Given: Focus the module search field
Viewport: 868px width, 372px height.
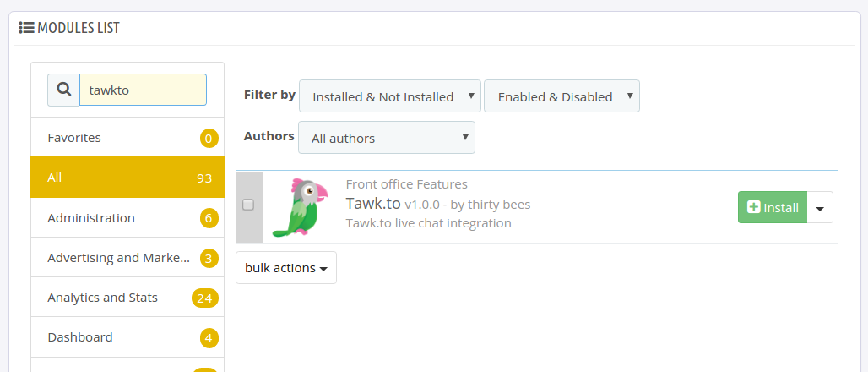Looking at the screenshot, I should click(143, 90).
